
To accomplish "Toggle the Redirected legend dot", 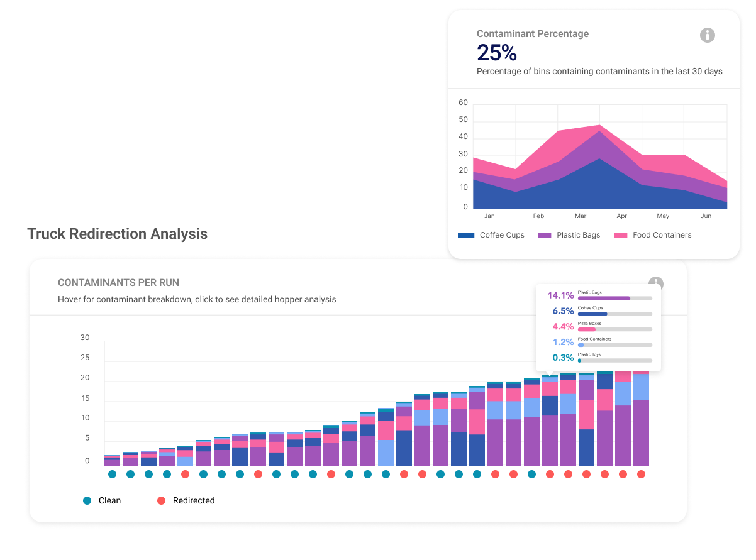I will click(x=161, y=500).
